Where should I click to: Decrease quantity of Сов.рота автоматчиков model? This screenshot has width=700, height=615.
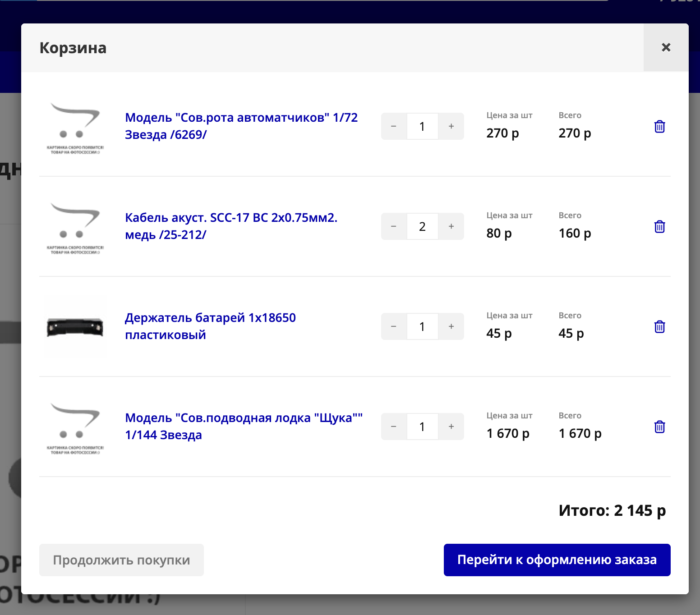[x=394, y=126]
